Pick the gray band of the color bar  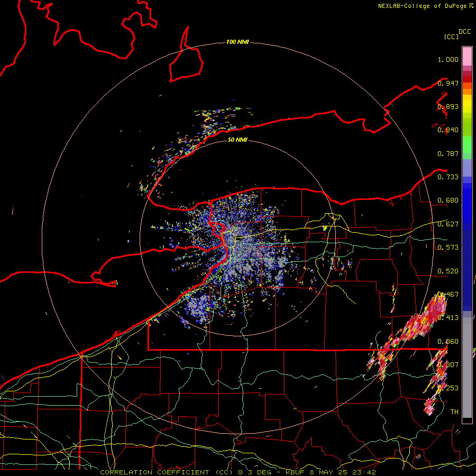(x=467, y=368)
